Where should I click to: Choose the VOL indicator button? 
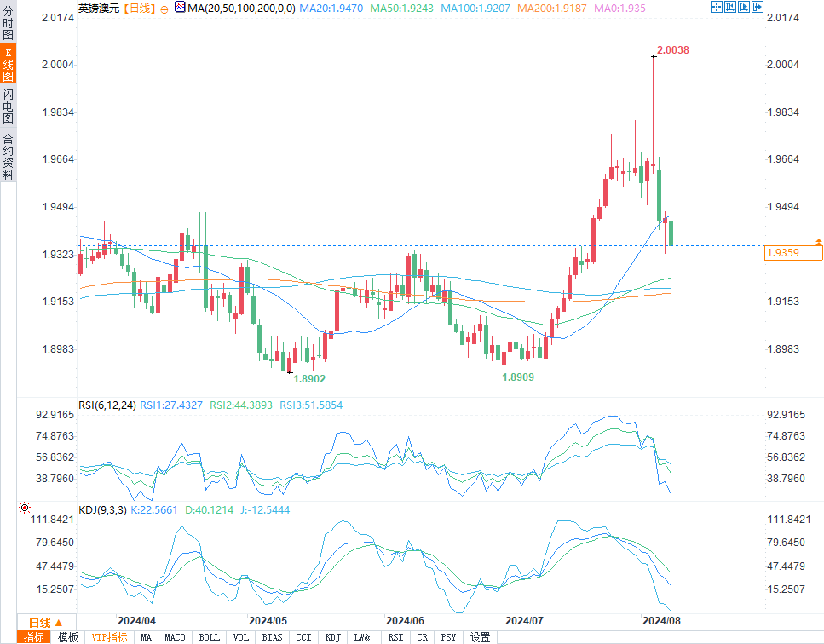240,637
